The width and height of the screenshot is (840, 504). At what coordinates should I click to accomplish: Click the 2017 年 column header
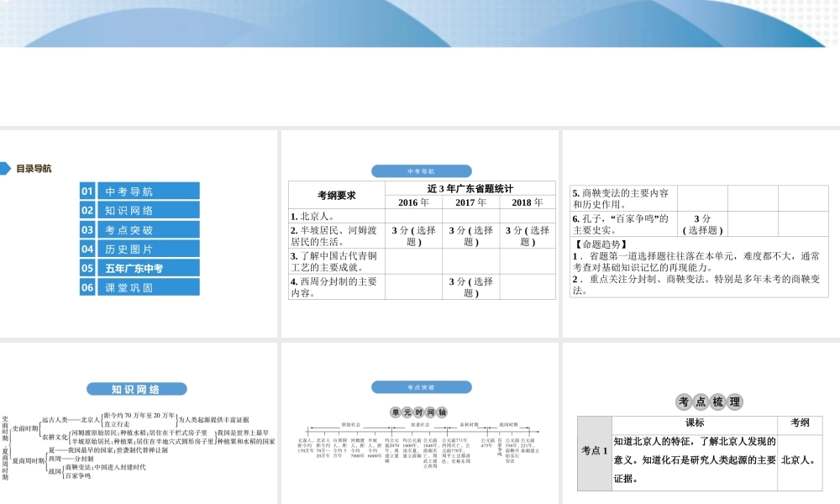tap(471, 202)
